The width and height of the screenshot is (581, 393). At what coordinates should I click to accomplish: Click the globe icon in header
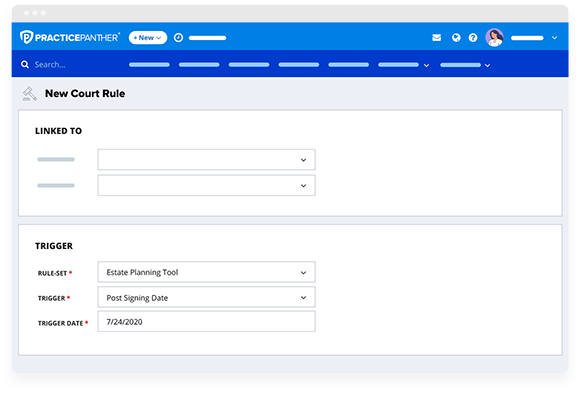(456, 38)
